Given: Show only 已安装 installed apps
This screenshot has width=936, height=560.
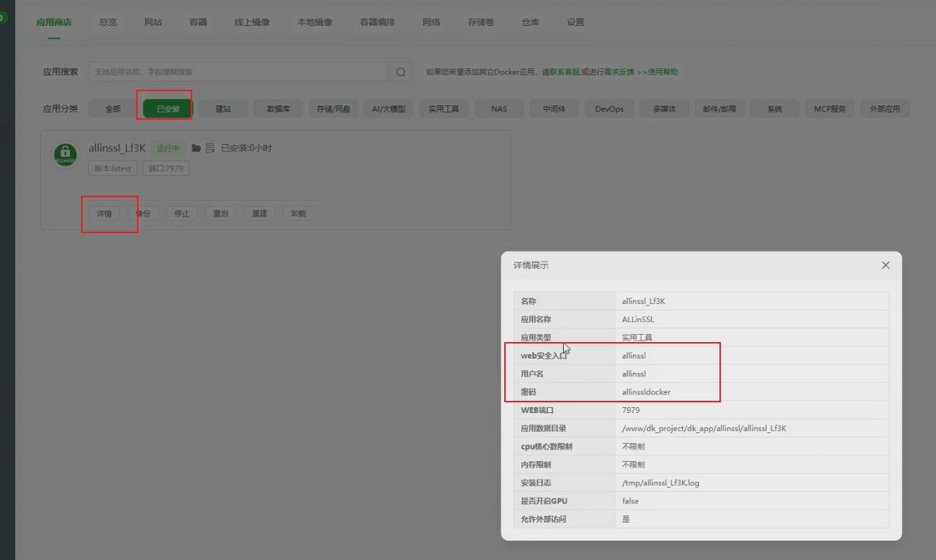Looking at the screenshot, I should [x=166, y=108].
